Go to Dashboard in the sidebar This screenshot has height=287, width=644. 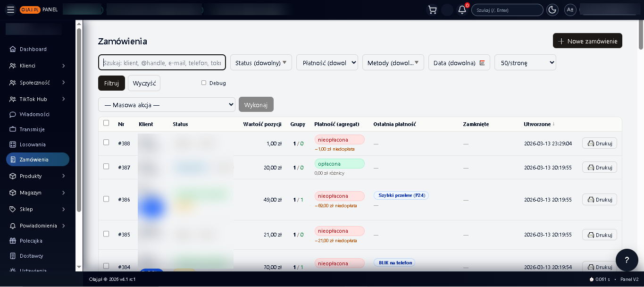click(33, 49)
